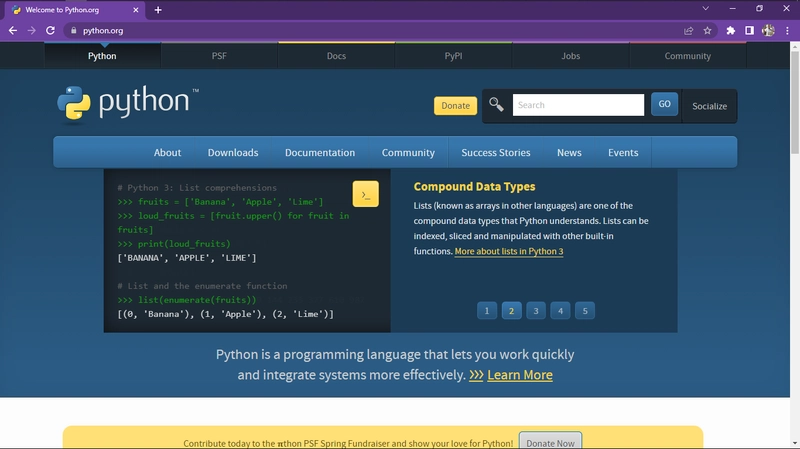Click the print(loud_fruits) code line
The image size is (800, 449).
click(174, 244)
